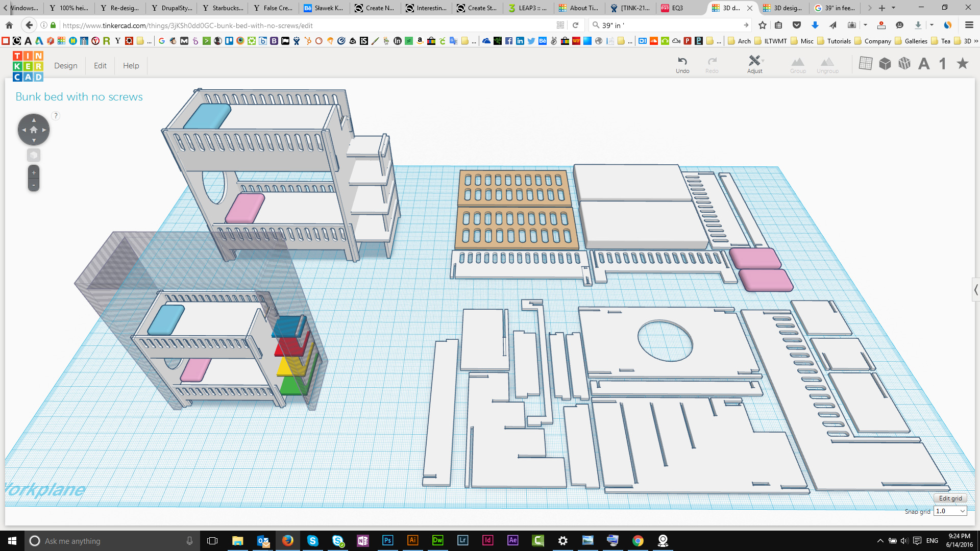Image resolution: width=980 pixels, height=551 pixels.
Task: Select the workplane grid icon
Action: (866, 64)
